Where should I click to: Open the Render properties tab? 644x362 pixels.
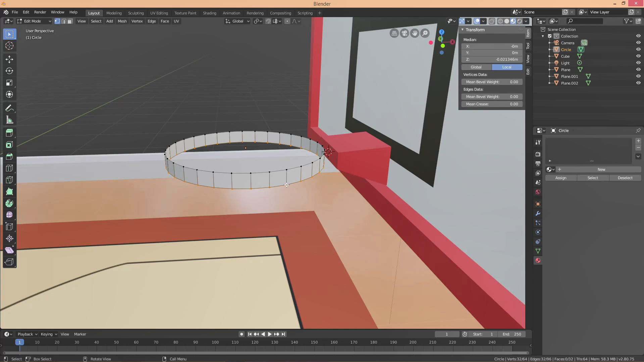pyautogui.click(x=538, y=154)
